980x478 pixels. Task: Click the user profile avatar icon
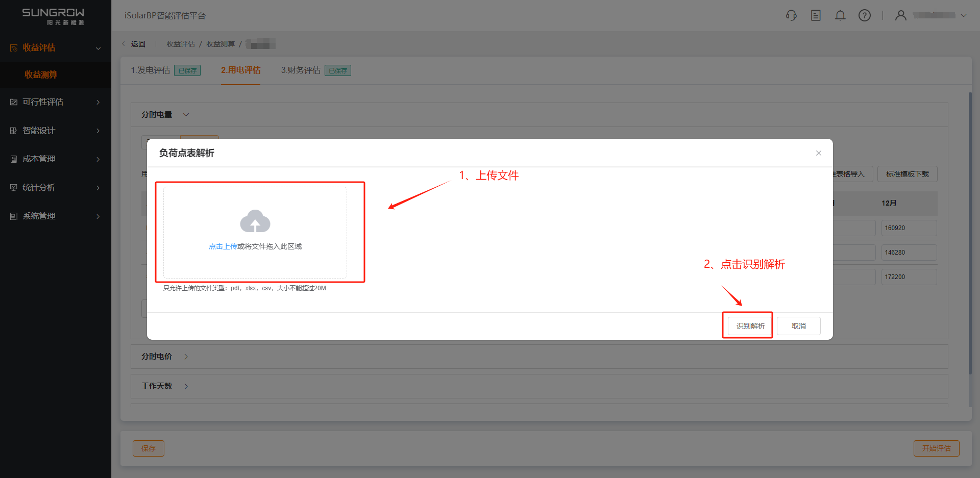tap(901, 15)
